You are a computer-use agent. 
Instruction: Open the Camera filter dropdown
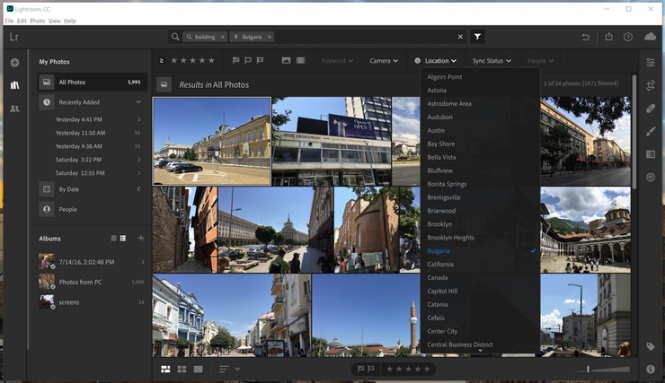click(384, 61)
